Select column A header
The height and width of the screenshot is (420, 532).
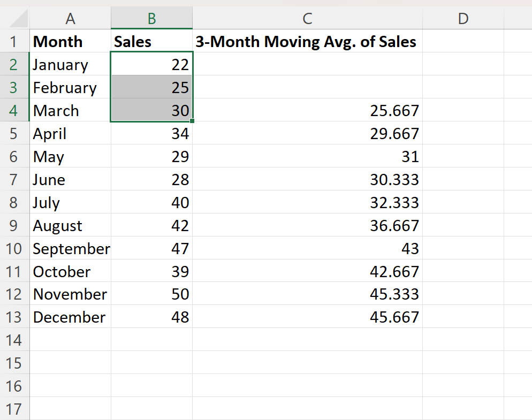[x=70, y=18]
